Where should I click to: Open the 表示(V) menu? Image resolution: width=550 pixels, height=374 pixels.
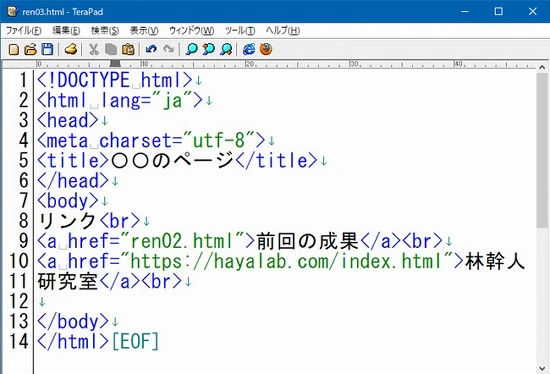tap(144, 31)
